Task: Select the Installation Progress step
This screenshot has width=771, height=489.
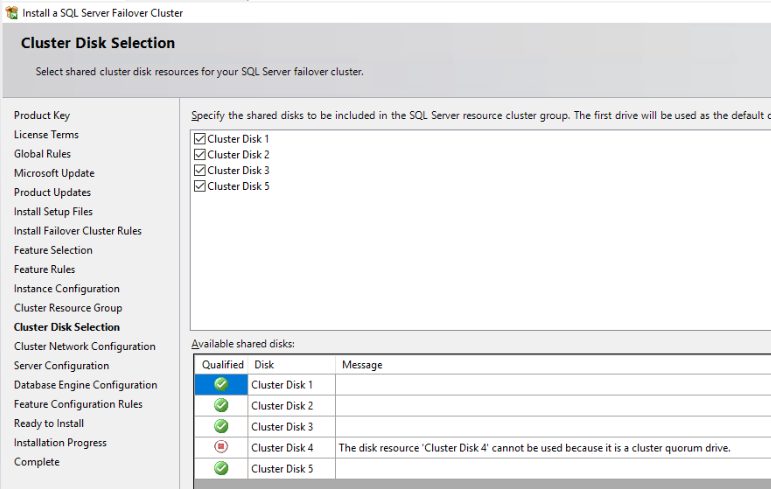Action: coord(60,443)
